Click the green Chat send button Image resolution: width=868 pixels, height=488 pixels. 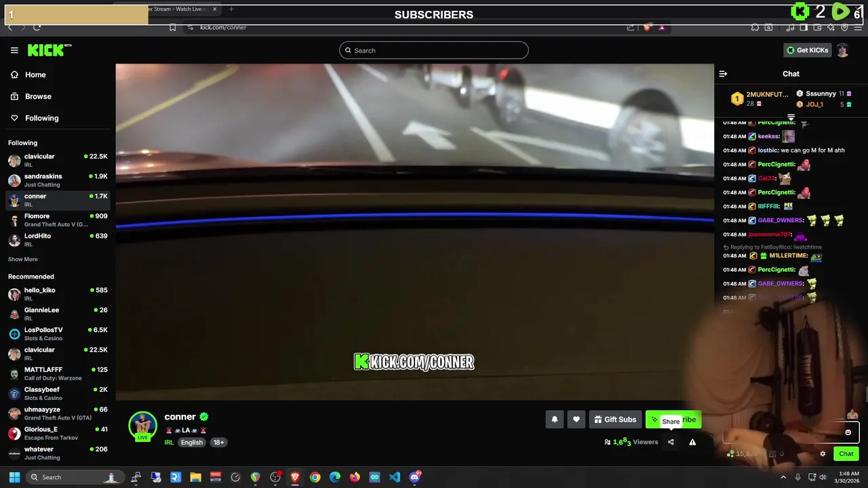point(846,454)
